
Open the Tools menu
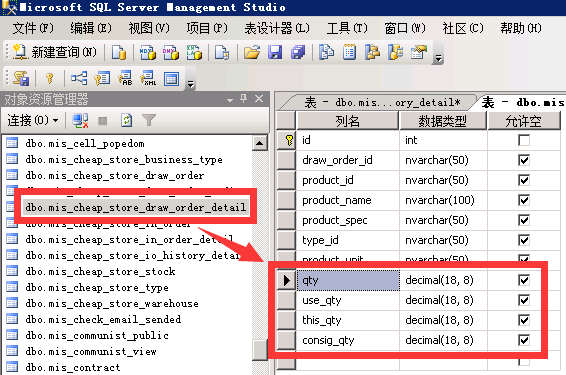point(347,28)
